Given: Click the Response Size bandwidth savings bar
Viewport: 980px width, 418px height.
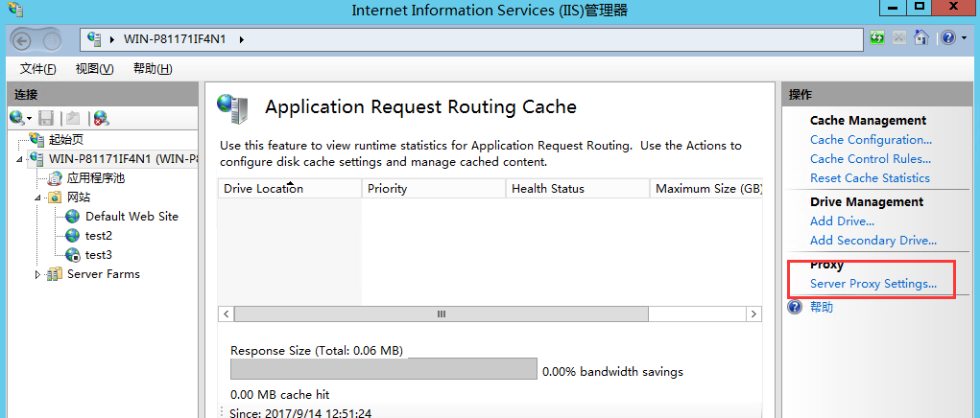Looking at the screenshot, I should point(384,369).
